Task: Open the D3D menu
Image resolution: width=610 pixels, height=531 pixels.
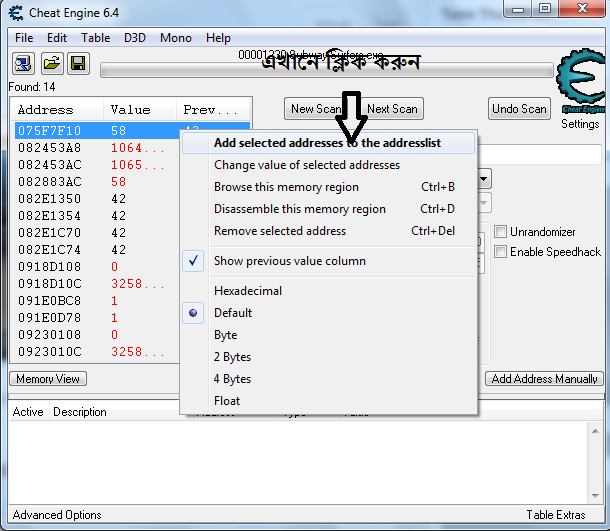Action: [135, 38]
